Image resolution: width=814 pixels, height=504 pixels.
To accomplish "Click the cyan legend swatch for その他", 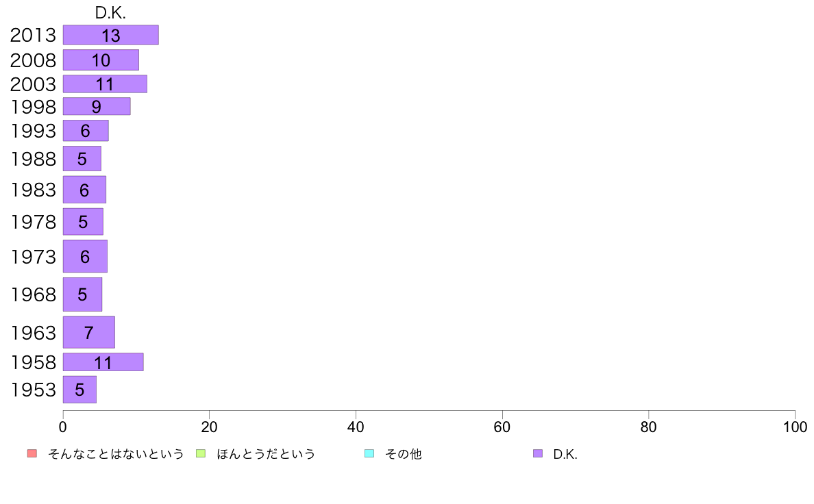I will (369, 453).
